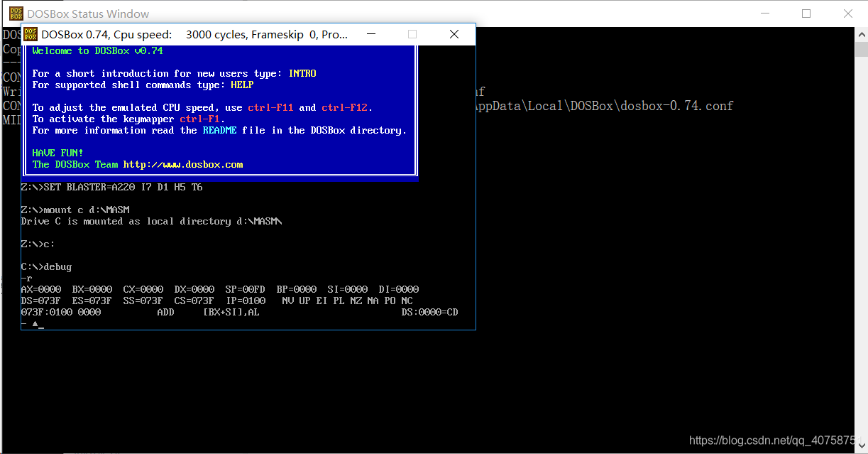The width and height of the screenshot is (868, 454).
Task: Click the DI=0000 register value
Action: 398,289
